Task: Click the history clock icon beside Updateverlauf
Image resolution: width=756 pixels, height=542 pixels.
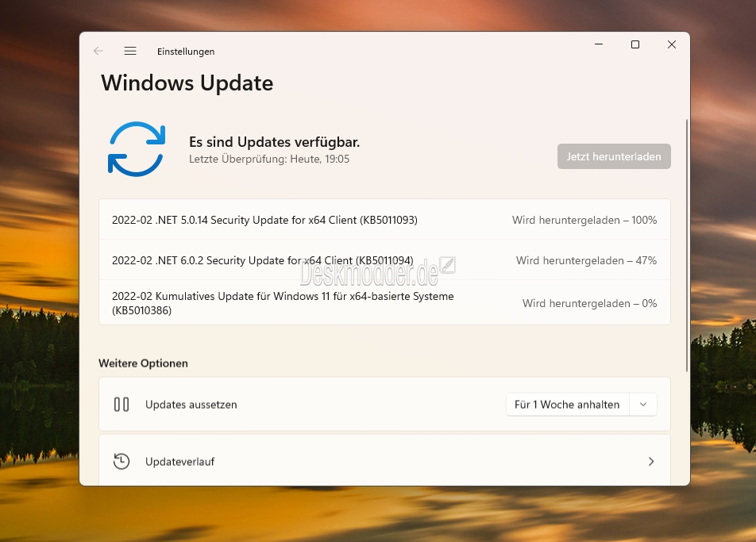Action: click(121, 461)
